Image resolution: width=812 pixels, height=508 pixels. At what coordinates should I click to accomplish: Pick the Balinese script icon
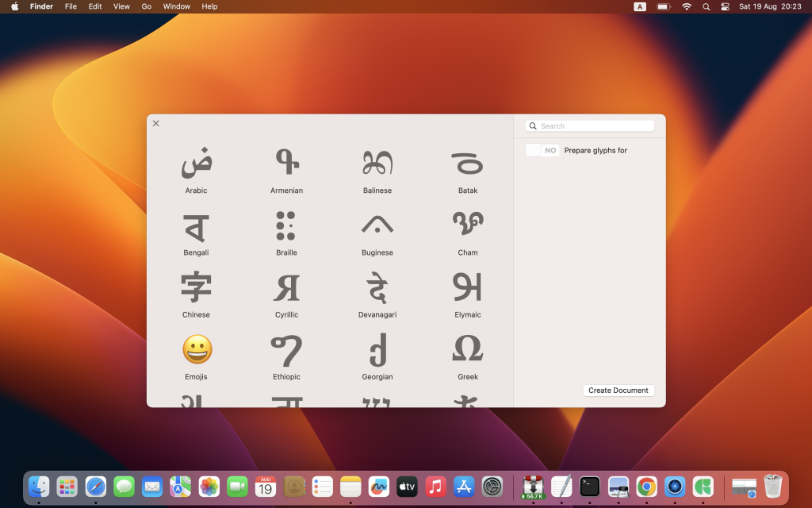[377, 163]
